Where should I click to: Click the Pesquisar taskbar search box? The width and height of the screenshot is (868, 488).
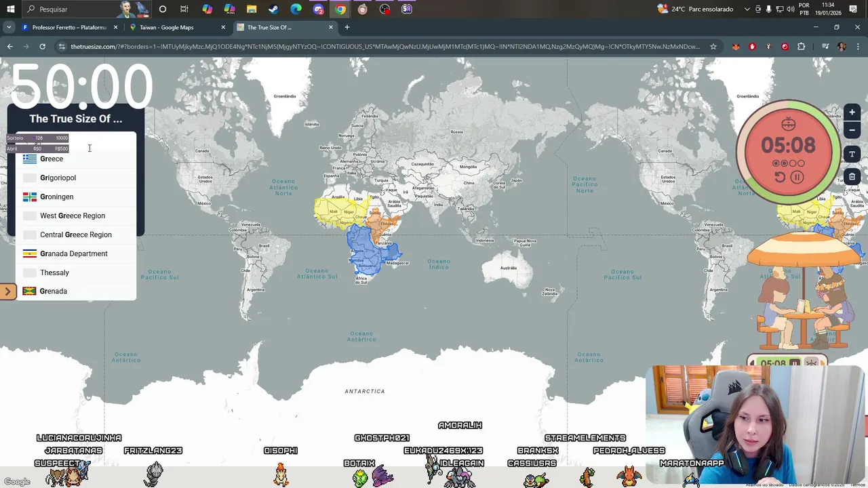point(88,9)
